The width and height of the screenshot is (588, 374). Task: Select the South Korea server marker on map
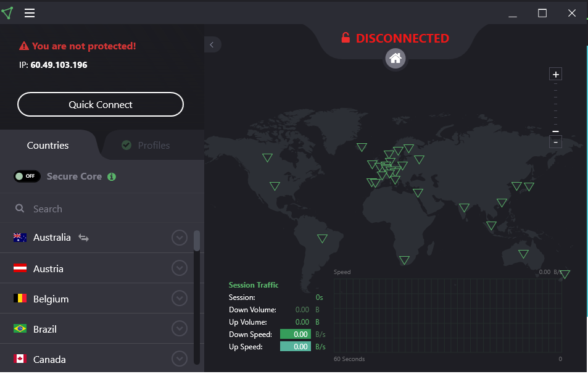(516, 186)
